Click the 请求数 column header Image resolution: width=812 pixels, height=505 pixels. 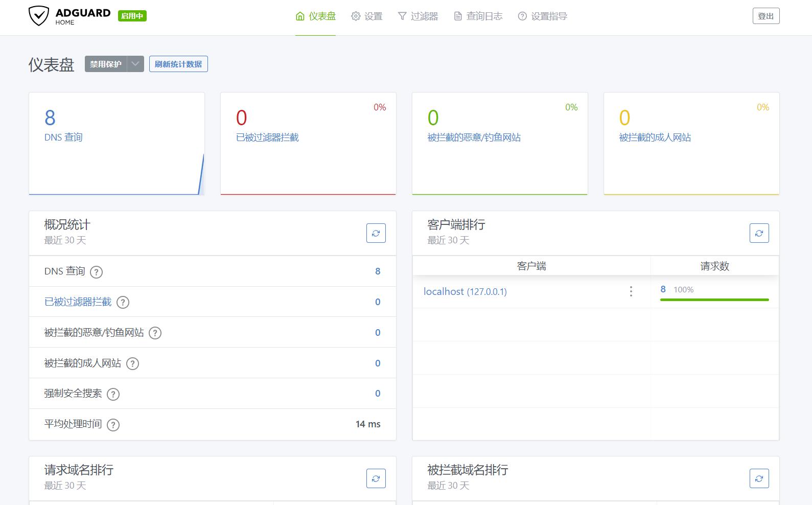pyautogui.click(x=714, y=266)
